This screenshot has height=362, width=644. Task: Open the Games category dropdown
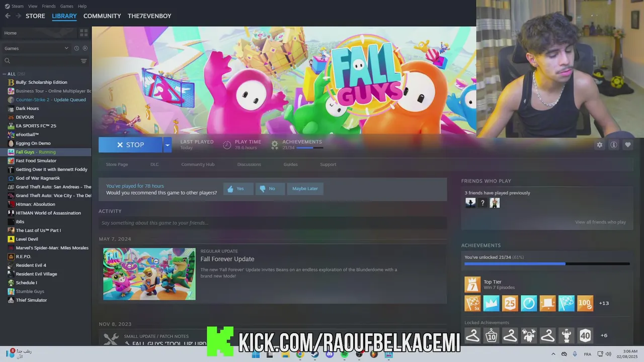pyautogui.click(x=36, y=48)
